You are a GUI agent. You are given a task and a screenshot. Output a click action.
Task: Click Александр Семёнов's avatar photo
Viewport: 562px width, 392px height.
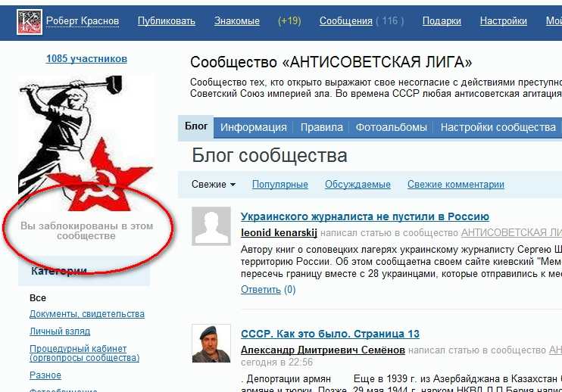211,344
